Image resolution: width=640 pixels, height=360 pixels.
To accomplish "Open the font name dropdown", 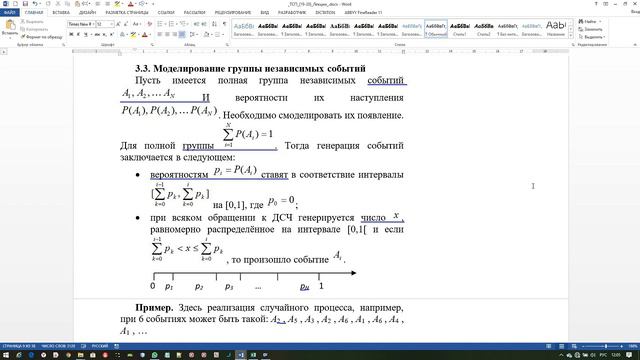I will tap(93, 24).
